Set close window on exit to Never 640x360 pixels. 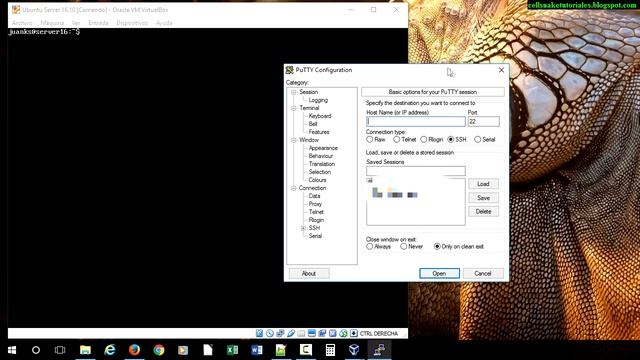(403, 247)
